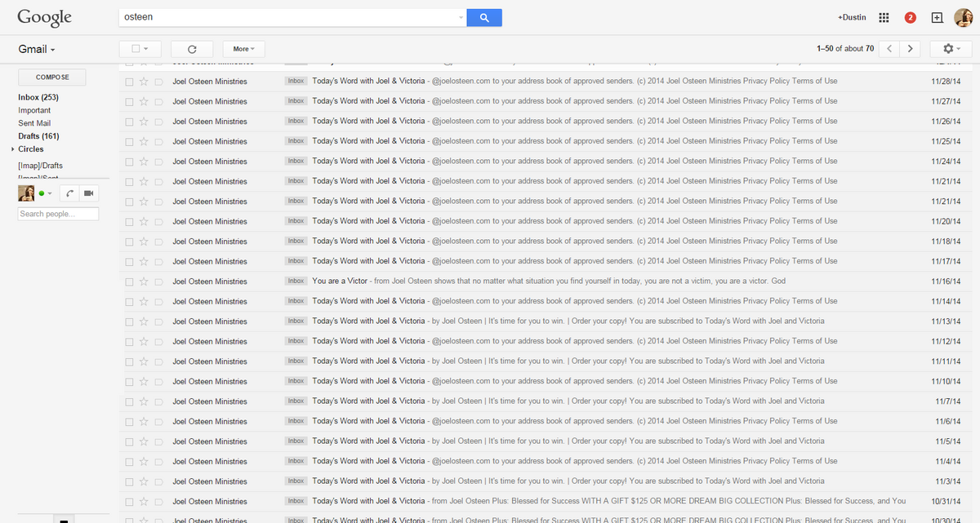The height and width of the screenshot is (523, 980).
Task: Mark 11/20/14 email as important
Action: point(158,222)
